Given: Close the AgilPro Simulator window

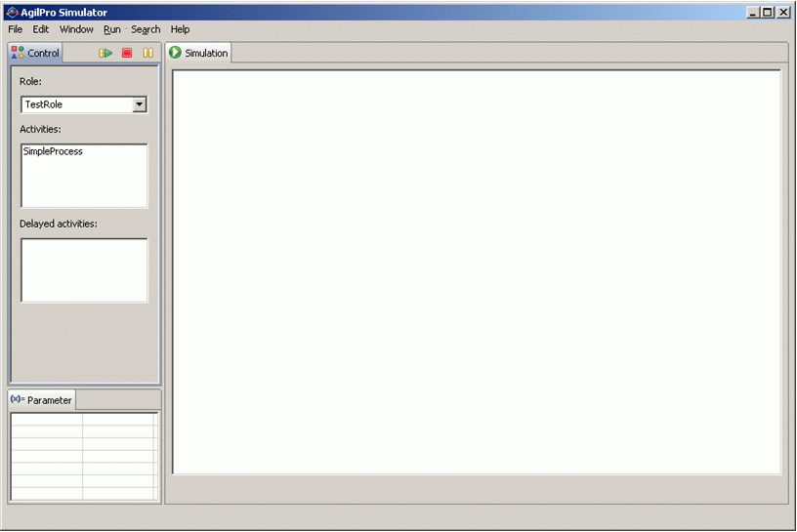Looking at the screenshot, I should tap(783, 12).
